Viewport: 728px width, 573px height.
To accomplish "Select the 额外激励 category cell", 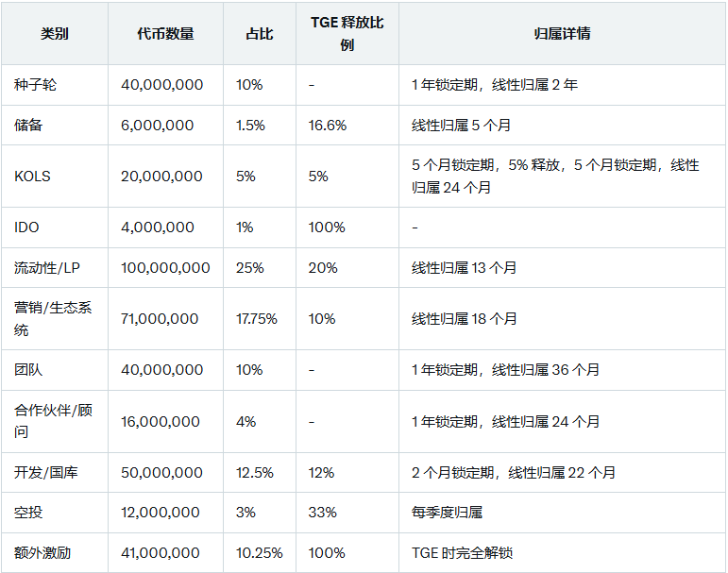I will (x=55, y=553).
